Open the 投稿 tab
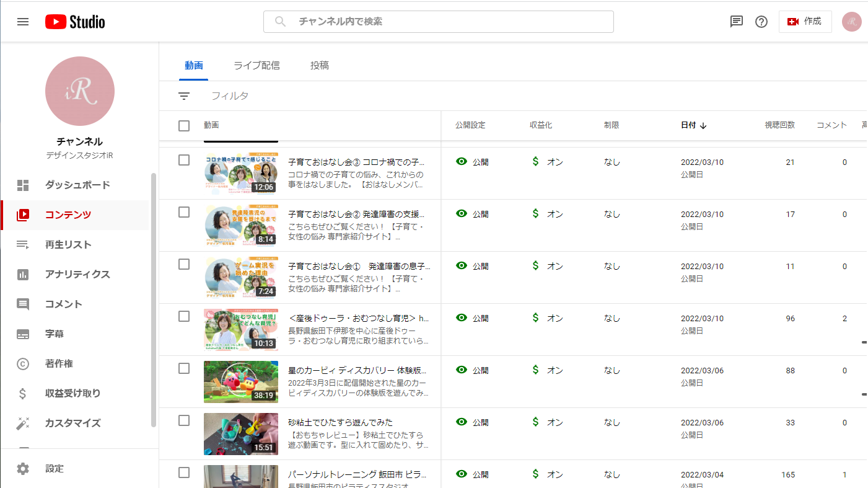The height and width of the screenshot is (488, 868). tap(320, 64)
